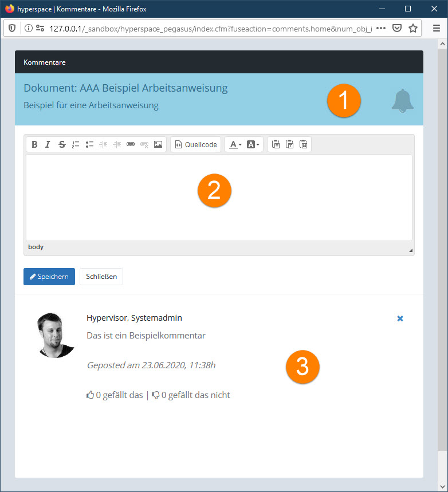Toggle strikethrough formatting
This screenshot has height=492, width=448.
[62, 145]
